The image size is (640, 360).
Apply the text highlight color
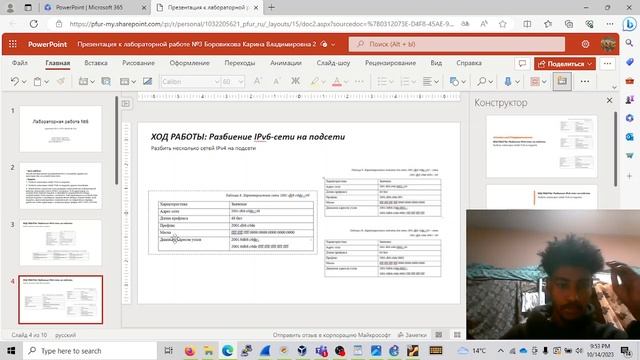tap(314, 82)
